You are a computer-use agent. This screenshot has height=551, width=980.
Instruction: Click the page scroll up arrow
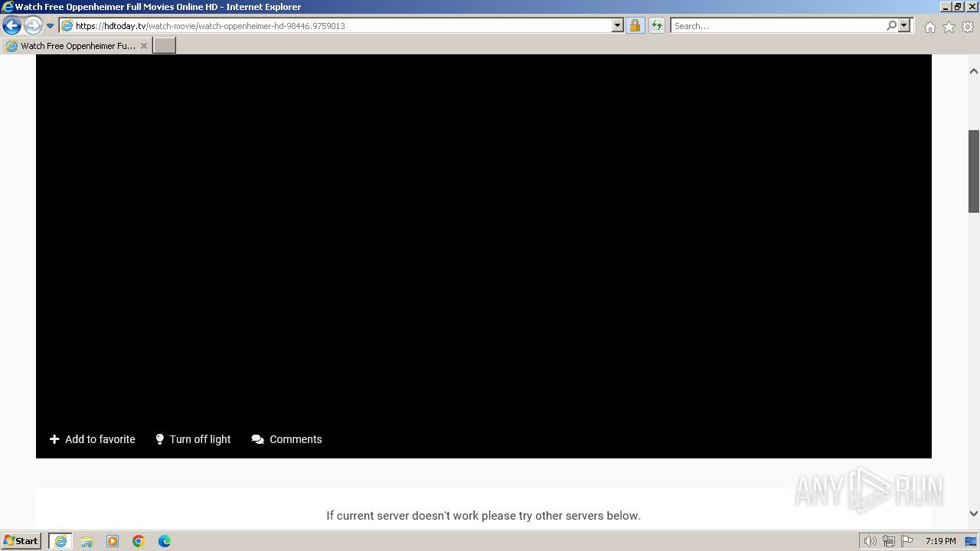point(974,71)
